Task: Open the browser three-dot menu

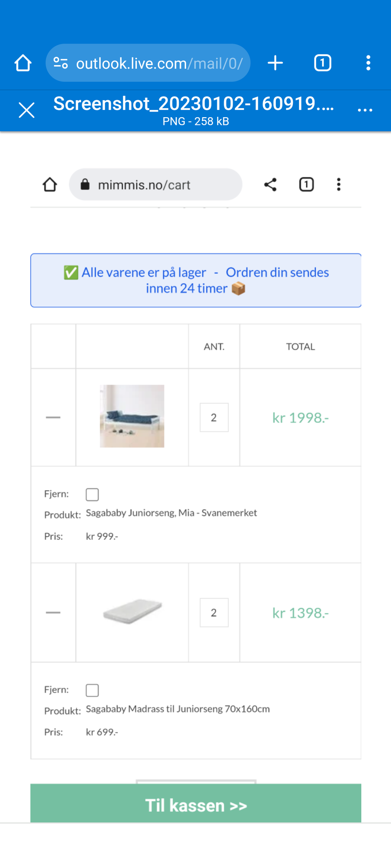Action: pos(368,63)
